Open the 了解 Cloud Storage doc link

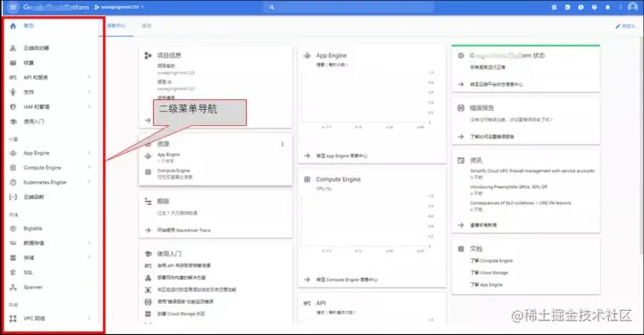[x=488, y=272]
